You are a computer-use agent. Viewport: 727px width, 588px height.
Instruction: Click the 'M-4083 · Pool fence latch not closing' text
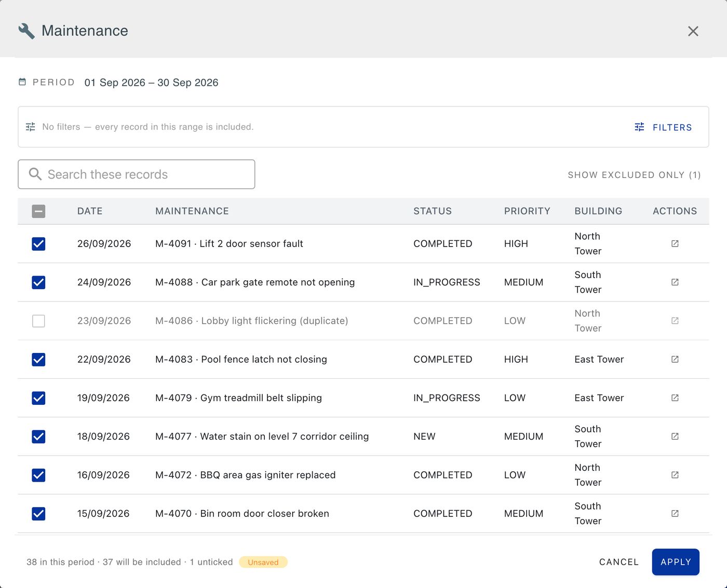tap(241, 359)
